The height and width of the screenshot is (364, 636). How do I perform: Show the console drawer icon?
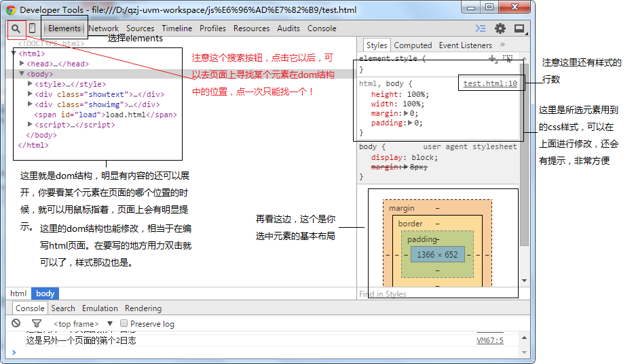[481, 28]
